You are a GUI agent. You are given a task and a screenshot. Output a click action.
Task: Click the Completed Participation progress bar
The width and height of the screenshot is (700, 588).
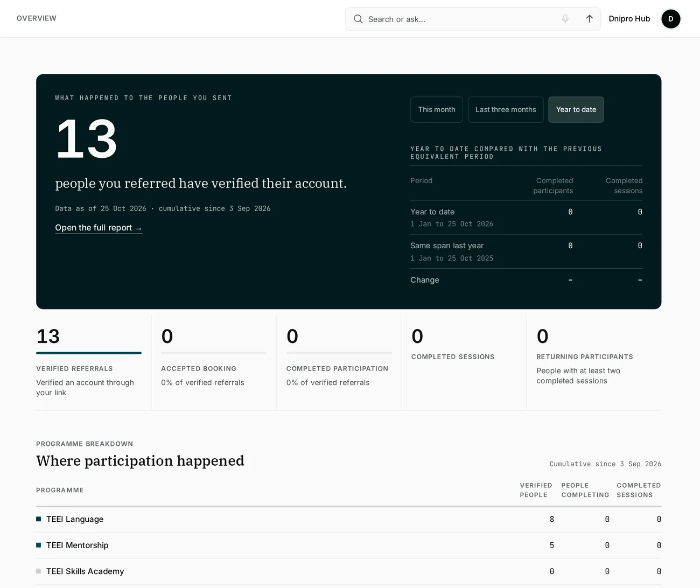pyautogui.click(x=339, y=353)
